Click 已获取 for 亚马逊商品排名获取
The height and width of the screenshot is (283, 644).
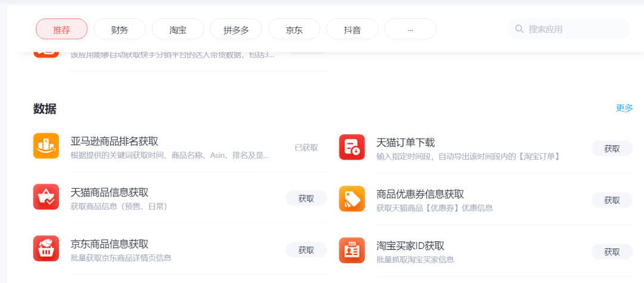(306, 148)
